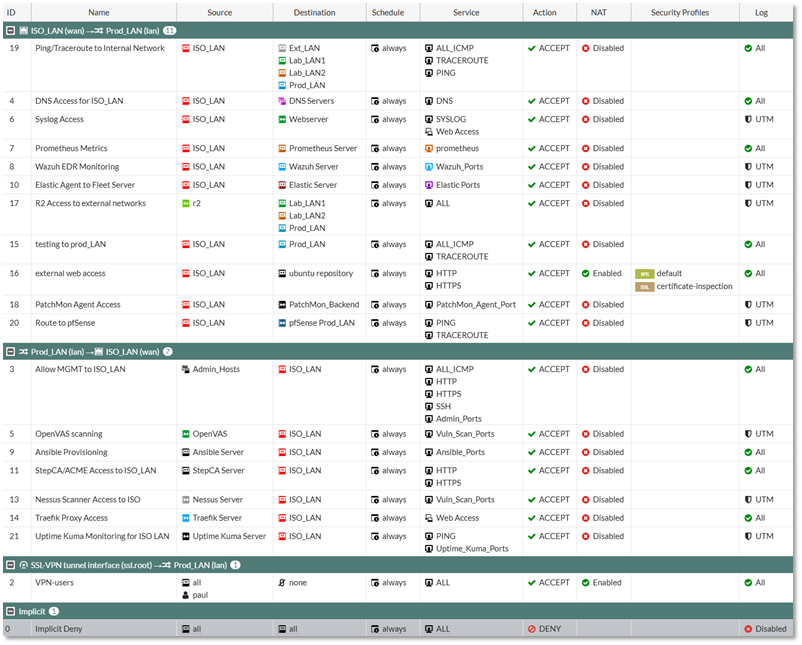The width and height of the screenshot is (802, 645).
Task: Click the OpenVAS source icon
Action: (185, 434)
